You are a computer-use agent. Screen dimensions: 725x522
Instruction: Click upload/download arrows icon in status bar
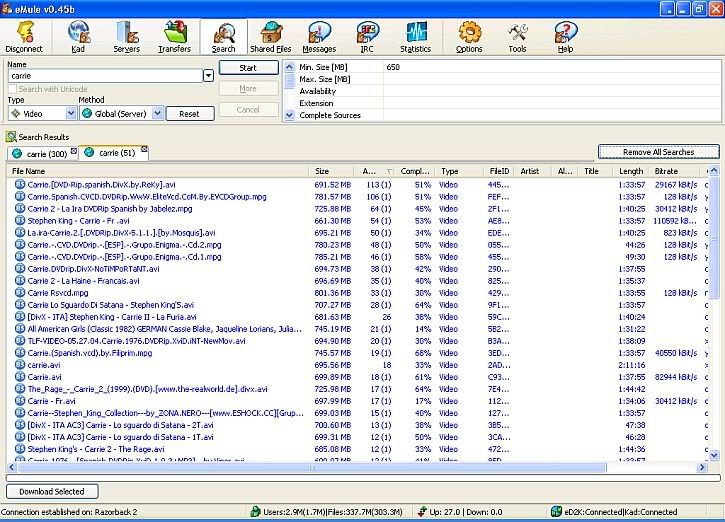422,511
